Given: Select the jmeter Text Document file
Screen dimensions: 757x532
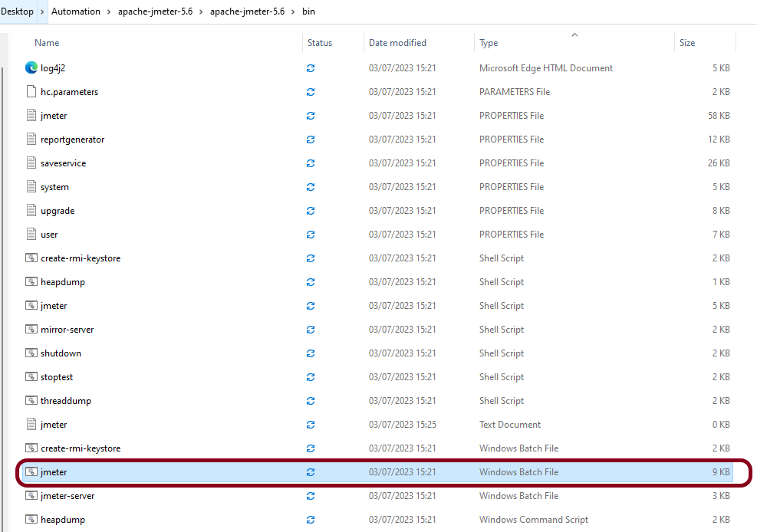Looking at the screenshot, I should point(54,425).
